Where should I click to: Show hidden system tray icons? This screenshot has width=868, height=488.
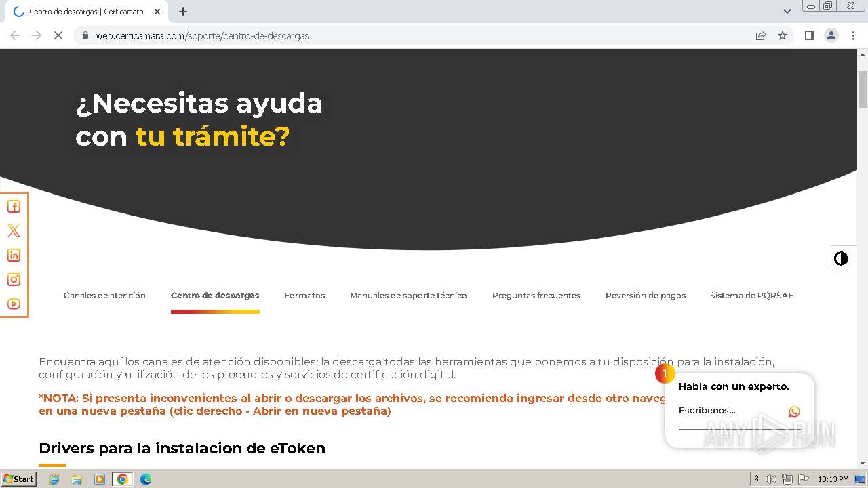pyautogui.click(x=756, y=479)
